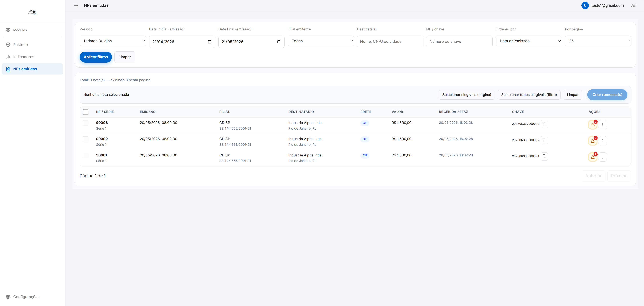Check the row checkbox for NF 90002
The image size is (644, 306).
click(86, 139)
